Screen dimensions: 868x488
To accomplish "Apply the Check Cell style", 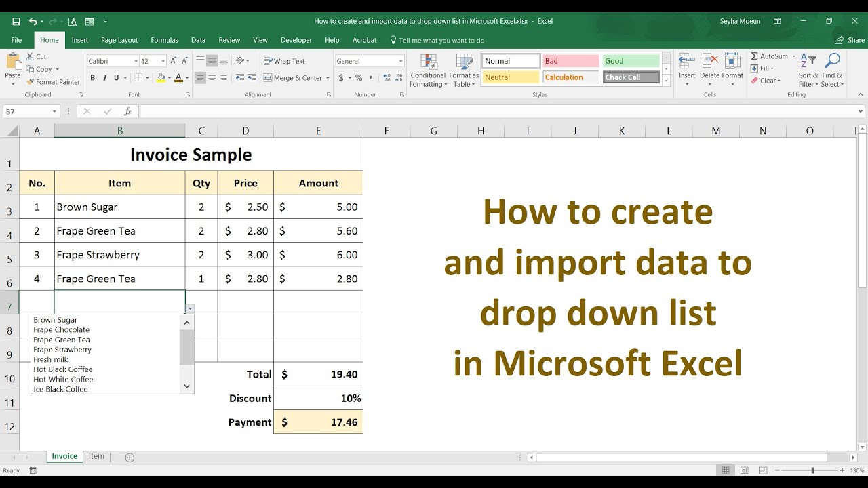I will pyautogui.click(x=631, y=77).
